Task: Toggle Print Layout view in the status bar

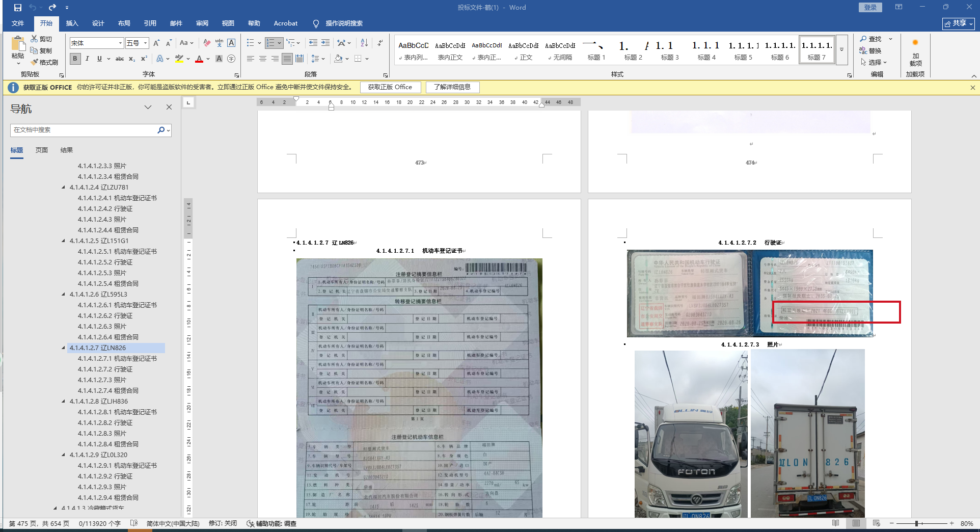Action: [856, 523]
